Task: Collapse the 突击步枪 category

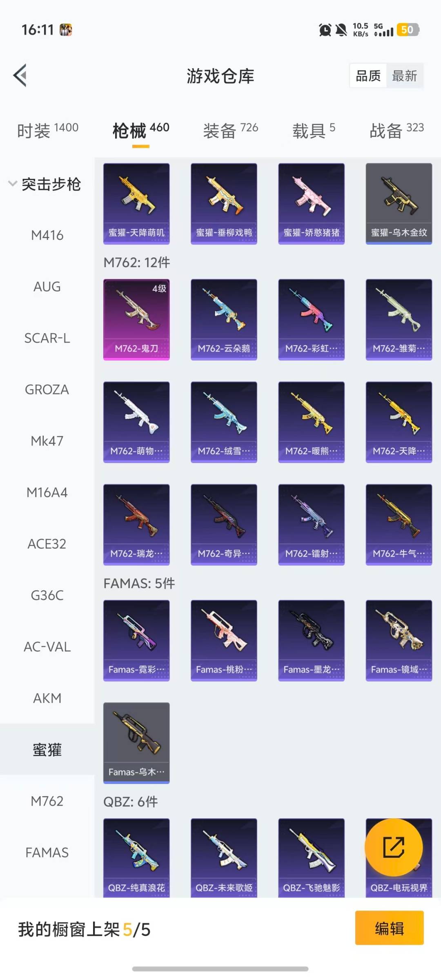Action: point(45,184)
